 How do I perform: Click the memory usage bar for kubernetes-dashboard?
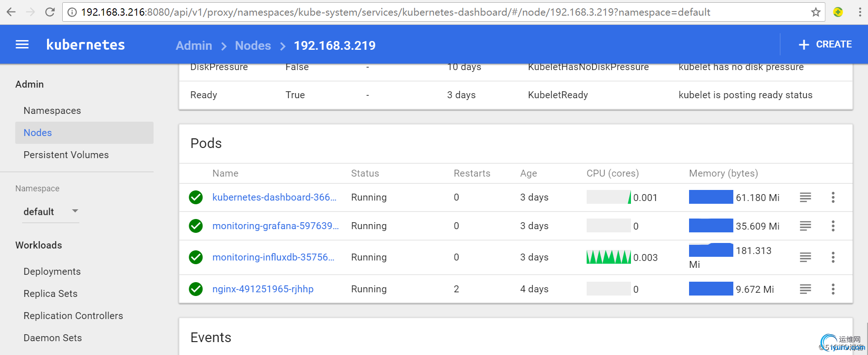tap(711, 197)
